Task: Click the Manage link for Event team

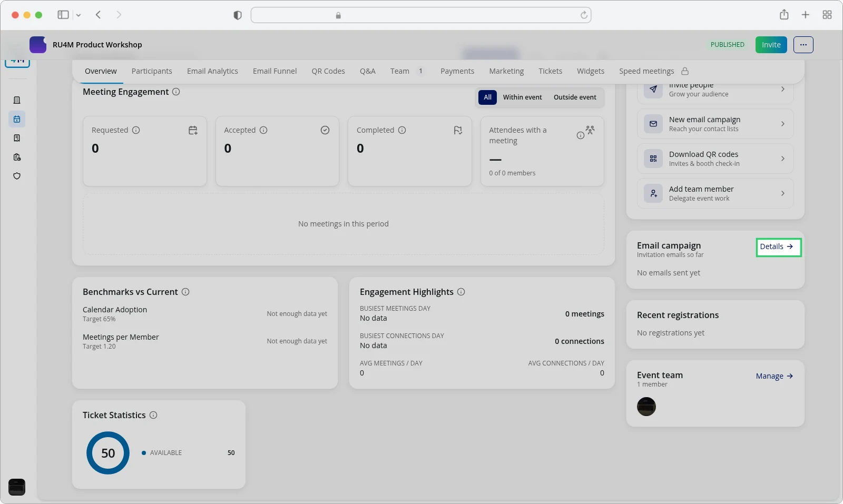Action: pyautogui.click(x=775, y=376)
